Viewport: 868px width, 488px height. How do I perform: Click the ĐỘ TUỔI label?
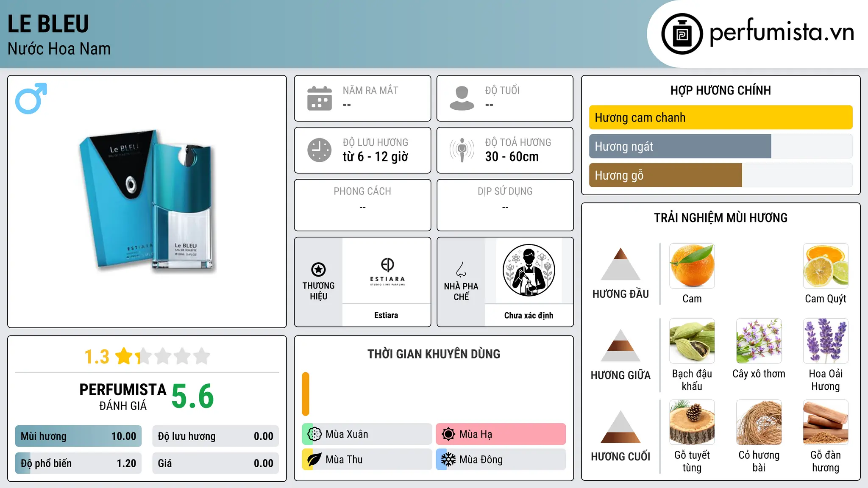503,90
